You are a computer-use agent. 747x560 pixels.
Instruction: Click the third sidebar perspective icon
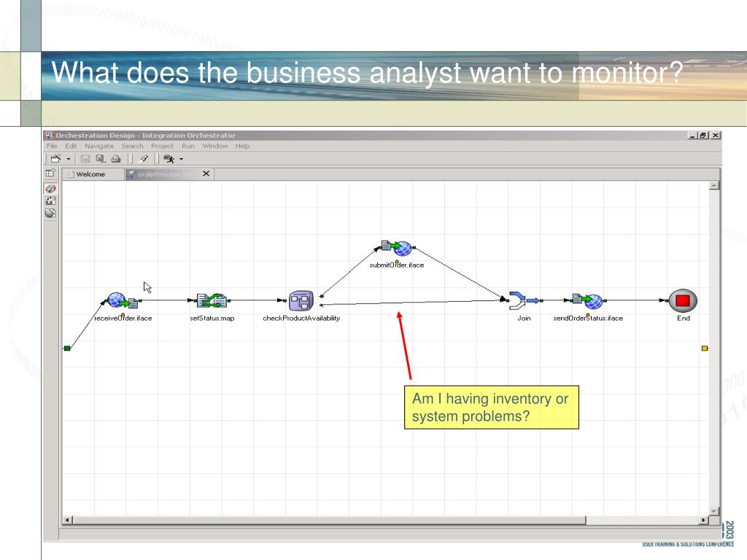(50, 201)
